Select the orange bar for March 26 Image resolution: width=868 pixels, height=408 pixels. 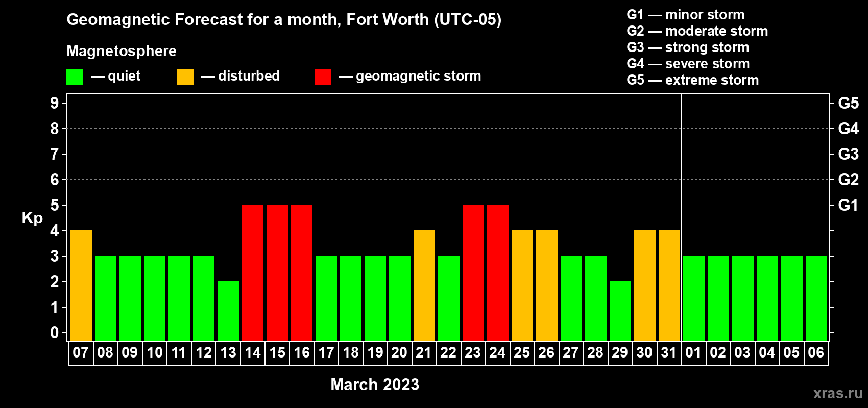pyautogui.click(x=547, y=286)
